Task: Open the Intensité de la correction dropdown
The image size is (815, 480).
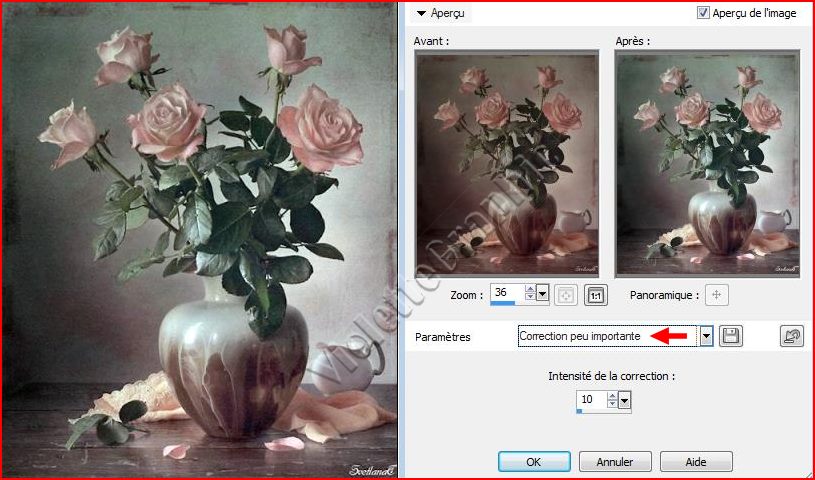Action: (x=625, y=401)
